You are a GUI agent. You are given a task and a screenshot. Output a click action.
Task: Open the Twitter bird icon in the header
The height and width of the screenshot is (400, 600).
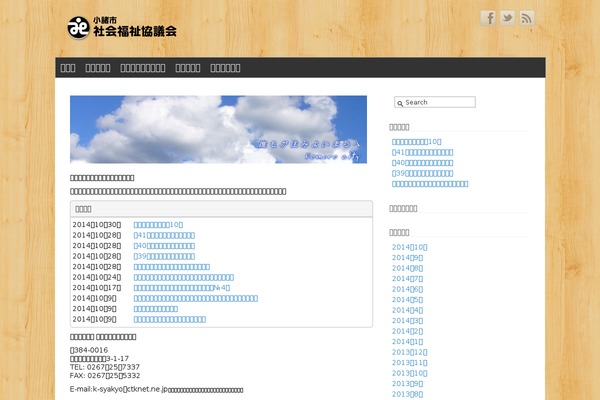click(507, 18)
